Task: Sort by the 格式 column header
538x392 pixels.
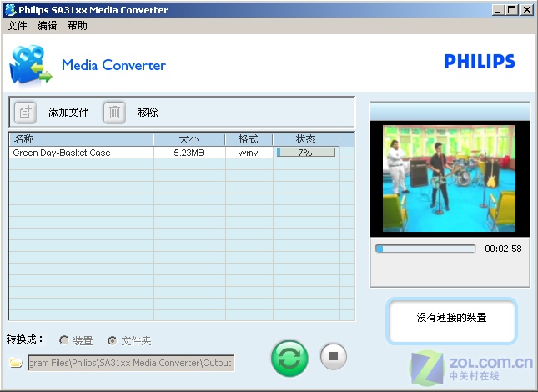Action: 249,139
